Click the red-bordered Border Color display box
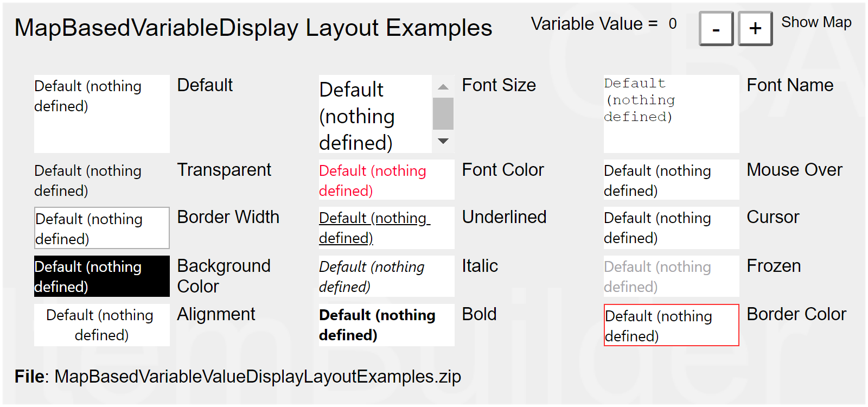 click(671, 325)
